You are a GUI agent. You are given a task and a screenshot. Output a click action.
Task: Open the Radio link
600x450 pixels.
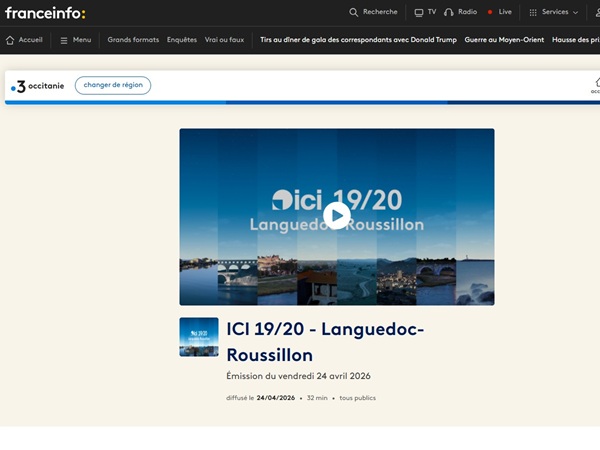468,12
